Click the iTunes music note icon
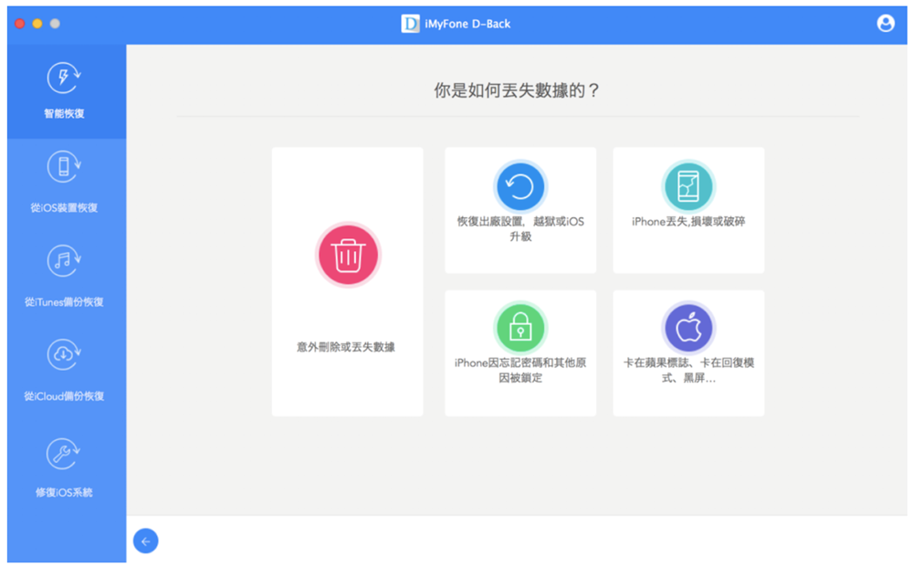913x588 pixels. [64, 261]
